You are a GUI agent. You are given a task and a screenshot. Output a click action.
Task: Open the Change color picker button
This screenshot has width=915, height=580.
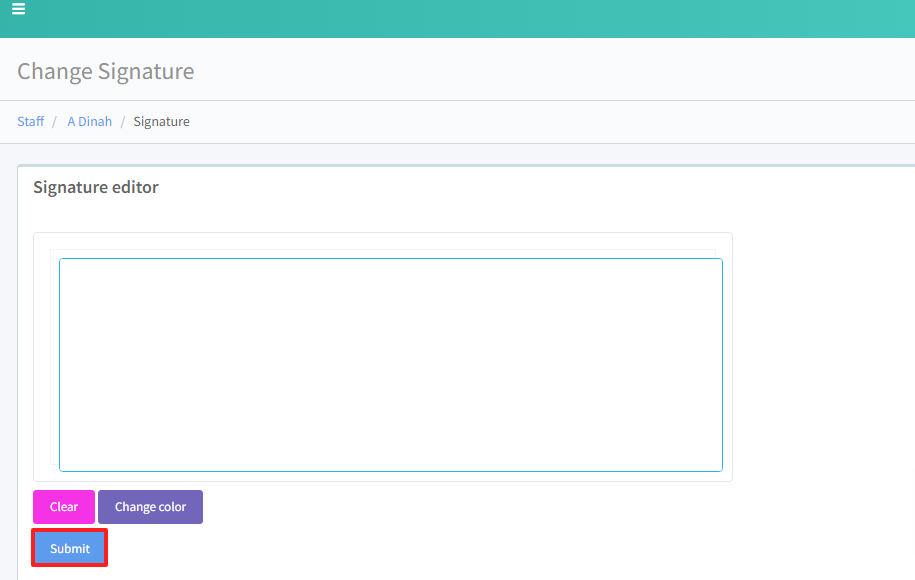click(x=150, y=507)
